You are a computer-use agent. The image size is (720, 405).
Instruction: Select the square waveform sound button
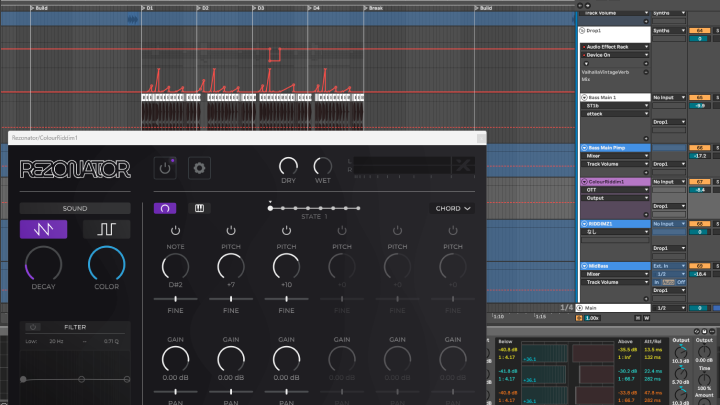click(x=107, y=229)
